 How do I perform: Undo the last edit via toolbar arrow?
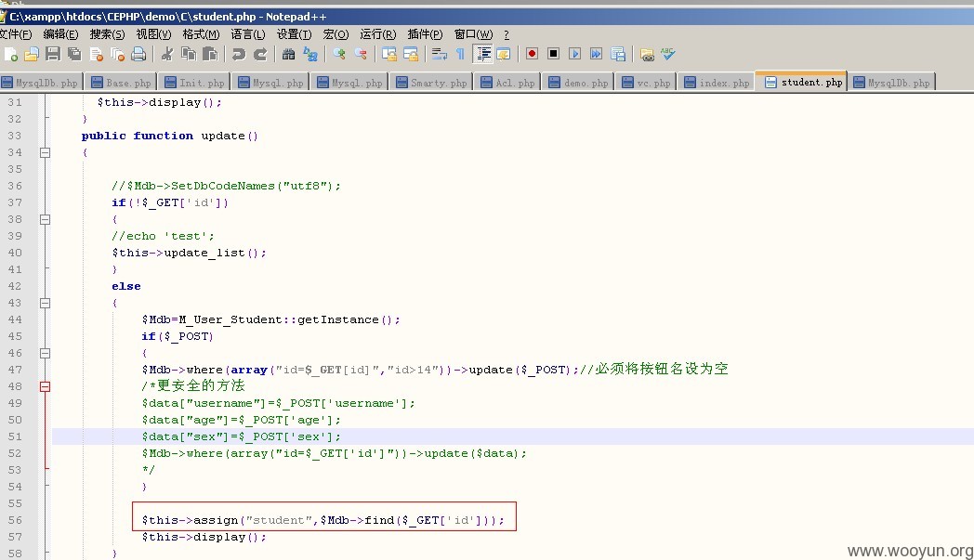239,55
